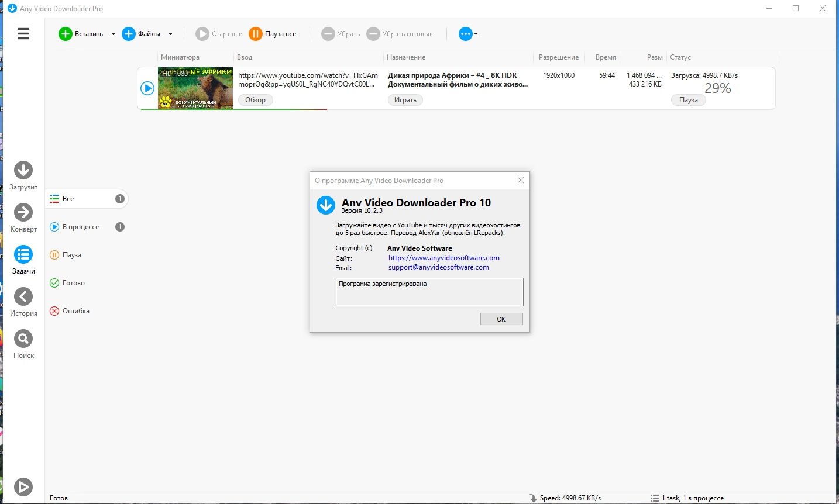The height and width of the screenshot is (504, 839).
Task: Click the Назначение column header
Action: [x=406, y=57]
